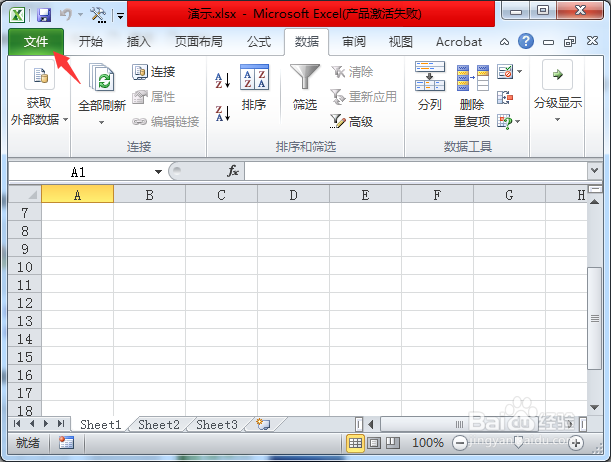Open the 文件 (File) tab

(36, 41)
